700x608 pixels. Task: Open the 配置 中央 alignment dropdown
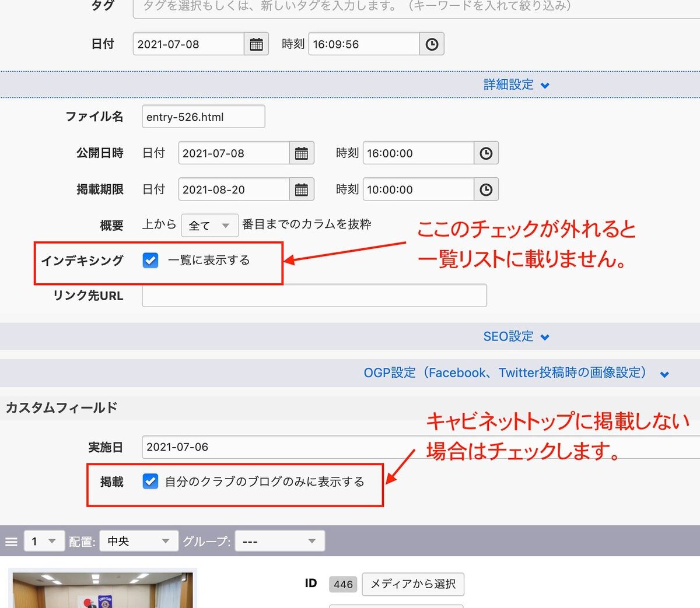click(138, 542)
